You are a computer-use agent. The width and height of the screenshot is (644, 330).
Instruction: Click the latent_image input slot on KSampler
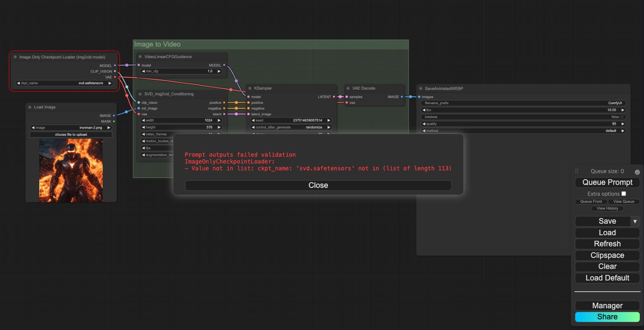tap(248, 114)
